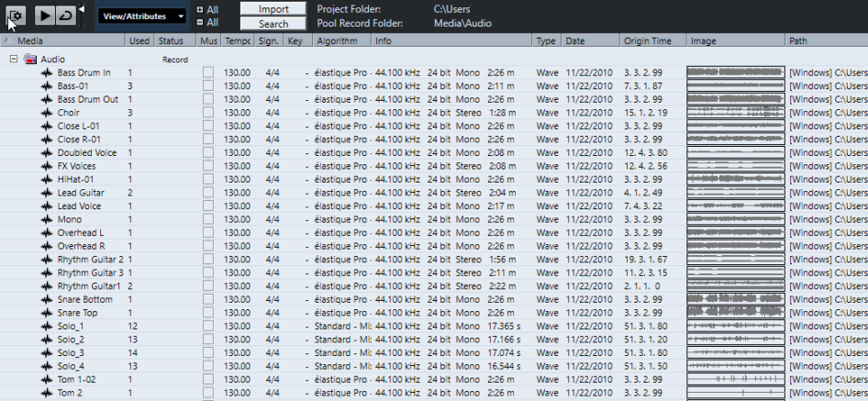The height and width of the screenshot is (401, 868).
Task: Click the FX Voices audio icon
Action: 47,165
